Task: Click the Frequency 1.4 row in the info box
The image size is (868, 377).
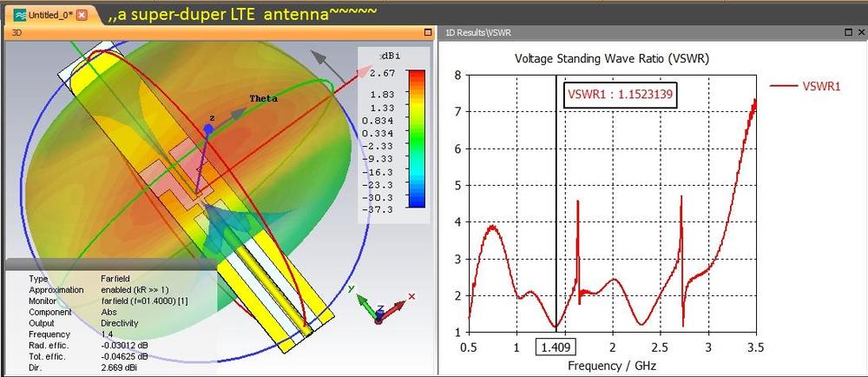Action: tap(70, 334)
